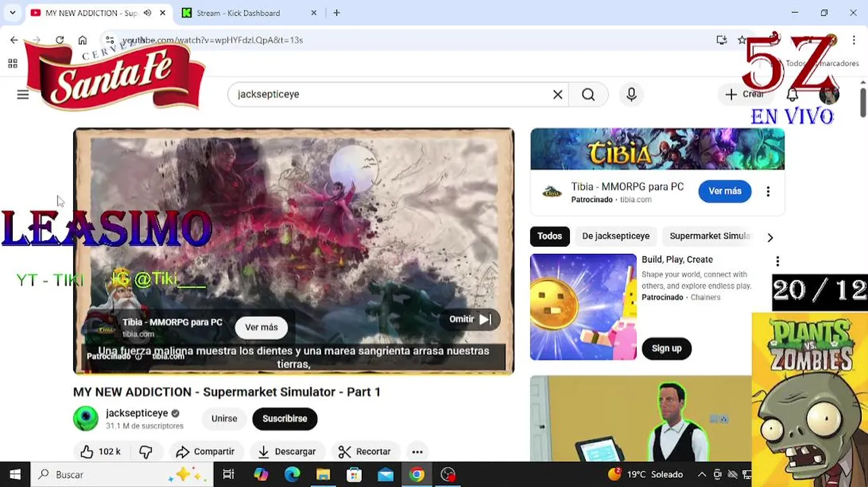Click Ver más on Tibia sidebar ad
Image resolution: width=868 pixels, height=487 pixels.
pos(725,191)
